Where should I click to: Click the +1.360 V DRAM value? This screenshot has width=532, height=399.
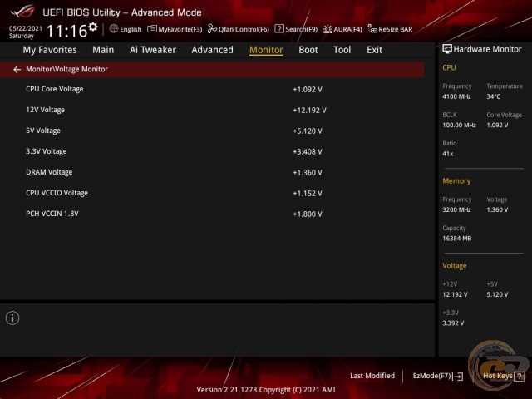tap(308, 173)
